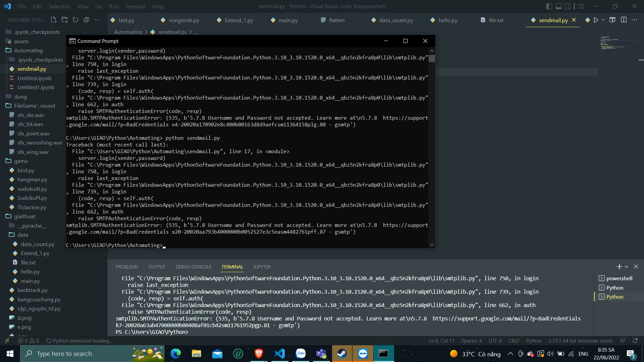Image resolution: width=644 pixels, height=362 pixels.
Task: Click the New Folder icon in Explorer
Action: click(x=65, y=20)
